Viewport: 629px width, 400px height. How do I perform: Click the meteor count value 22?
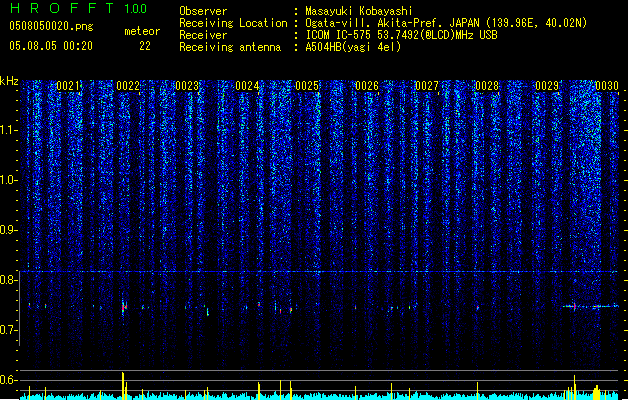click(x=145, y=46)
